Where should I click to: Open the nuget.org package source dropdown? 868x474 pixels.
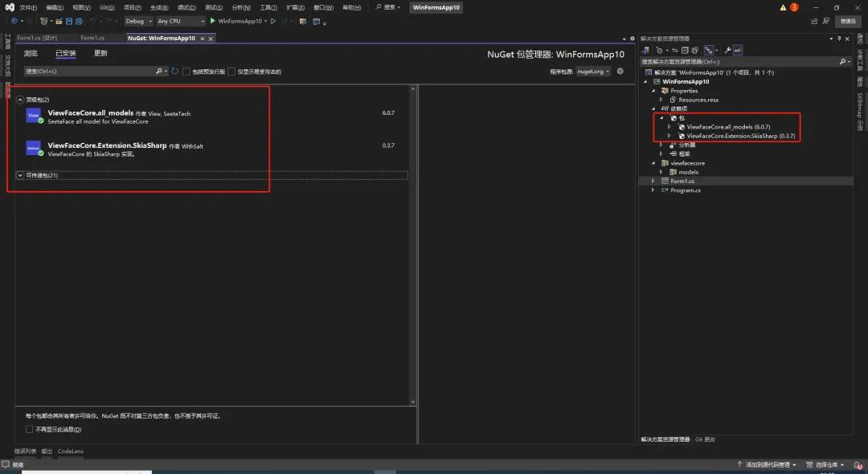point(593,72)
